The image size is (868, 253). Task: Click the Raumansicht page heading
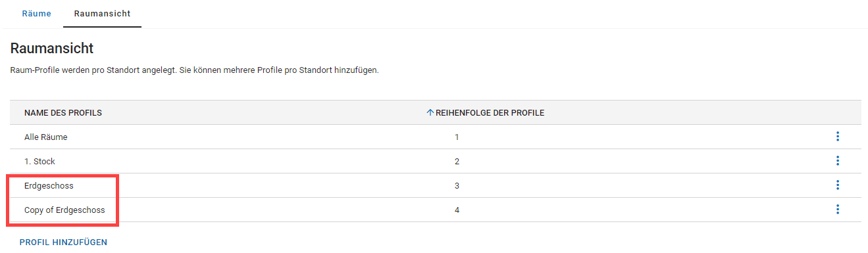[52, 48]
